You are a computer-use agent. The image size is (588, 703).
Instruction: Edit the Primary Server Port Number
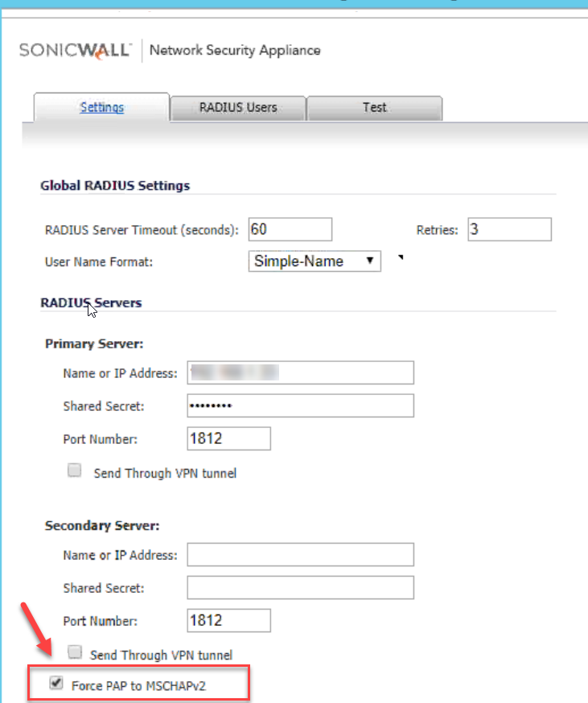(x=228, y=438)
